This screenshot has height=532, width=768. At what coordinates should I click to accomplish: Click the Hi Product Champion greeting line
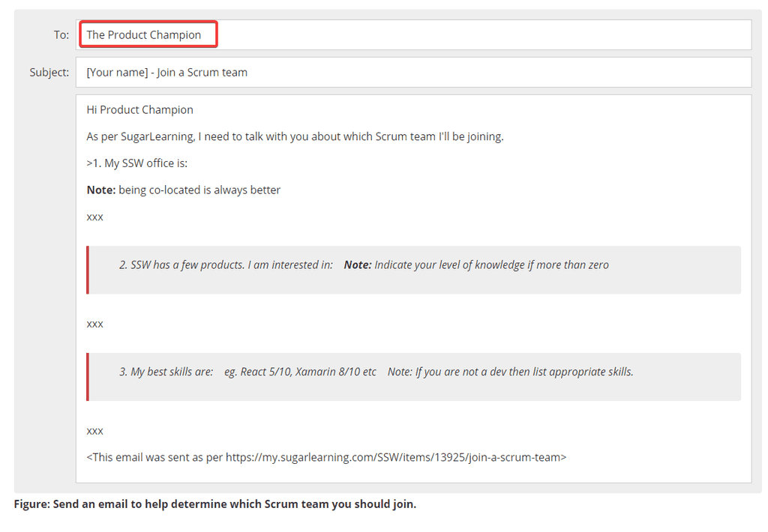click(x=139, y=109)
